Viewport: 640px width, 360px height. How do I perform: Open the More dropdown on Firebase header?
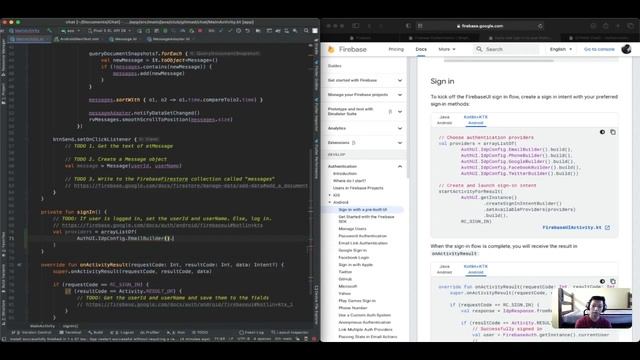447,49
